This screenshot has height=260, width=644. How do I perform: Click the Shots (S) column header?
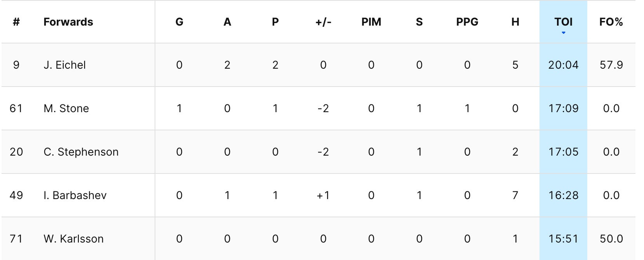419,22
